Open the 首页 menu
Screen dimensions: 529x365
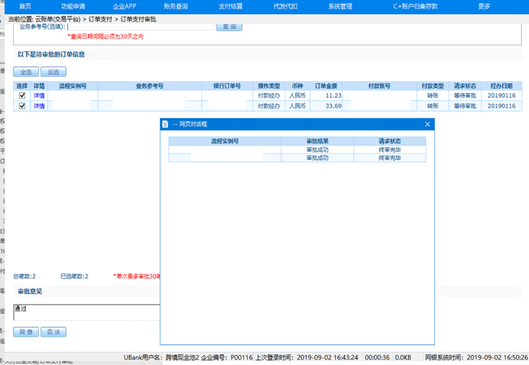pyautogui.click(x=25, y=6)
